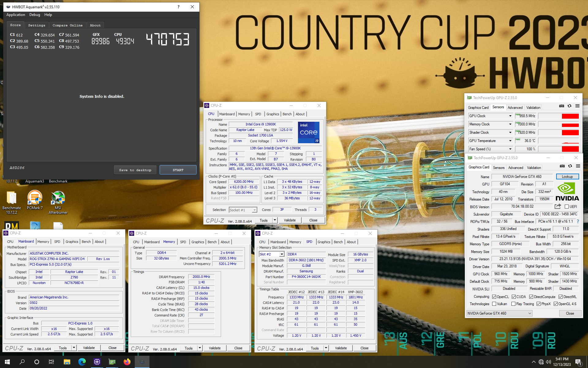
Task: Click the Intel Core i9 logo in CPU-Z
Action: 309,132
